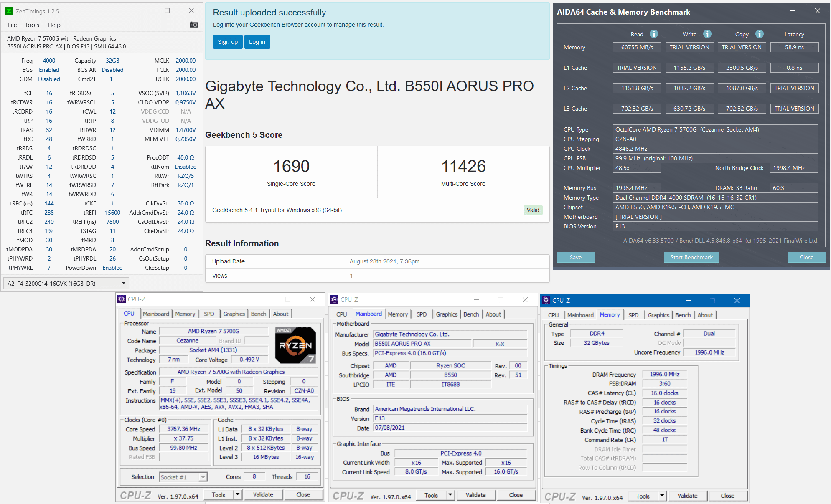831x504 pixels.
Task: Click the ZenTimings screenshot camera icon
Action: coord(193,25)
